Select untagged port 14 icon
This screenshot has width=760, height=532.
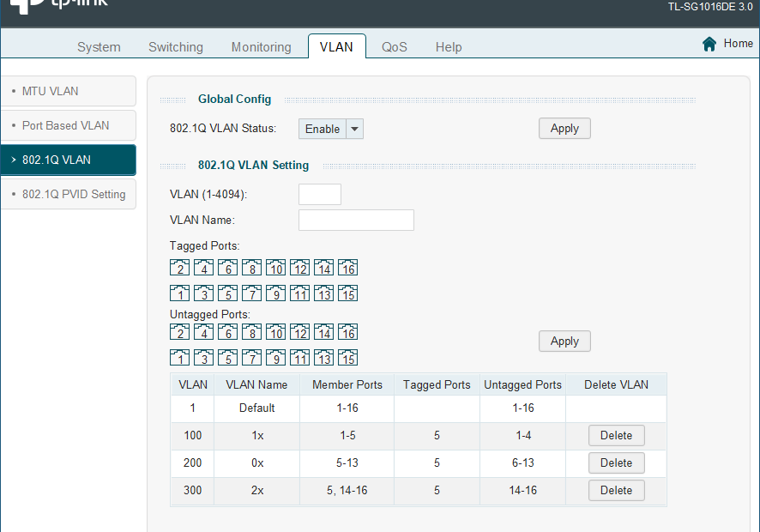[x=323, y=332]
